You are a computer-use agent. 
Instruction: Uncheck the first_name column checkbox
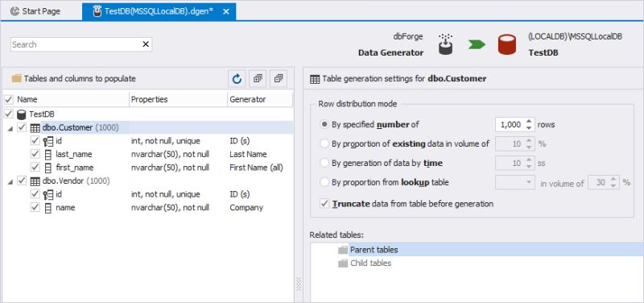tap(35, 168)
